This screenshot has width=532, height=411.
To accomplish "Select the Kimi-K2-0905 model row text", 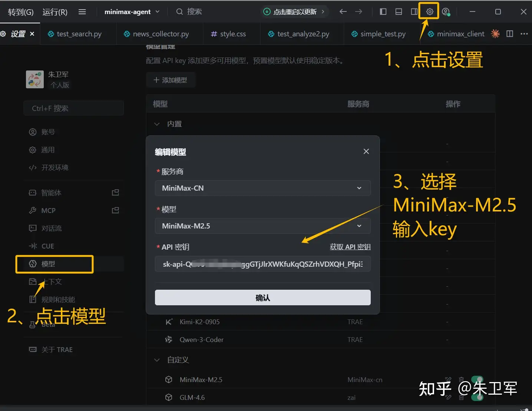I will click(x=199, y=322).
